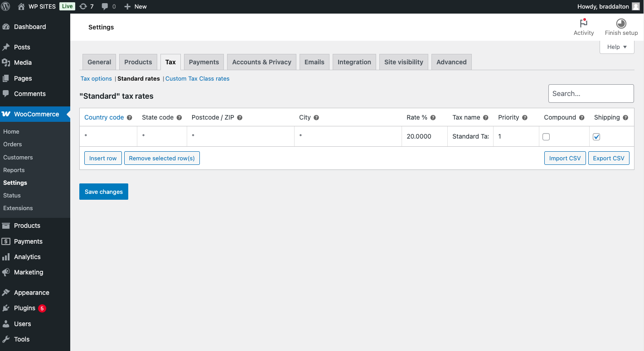Click the Finish setup progress icon
The height and width of the screenshot is (351, 644).
point(621,24)
